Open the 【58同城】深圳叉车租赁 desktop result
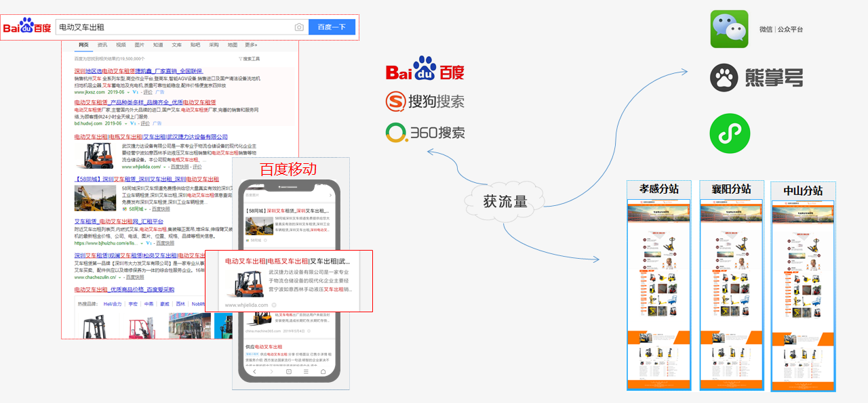Screen dimensions: 868x403 [146, 179]
